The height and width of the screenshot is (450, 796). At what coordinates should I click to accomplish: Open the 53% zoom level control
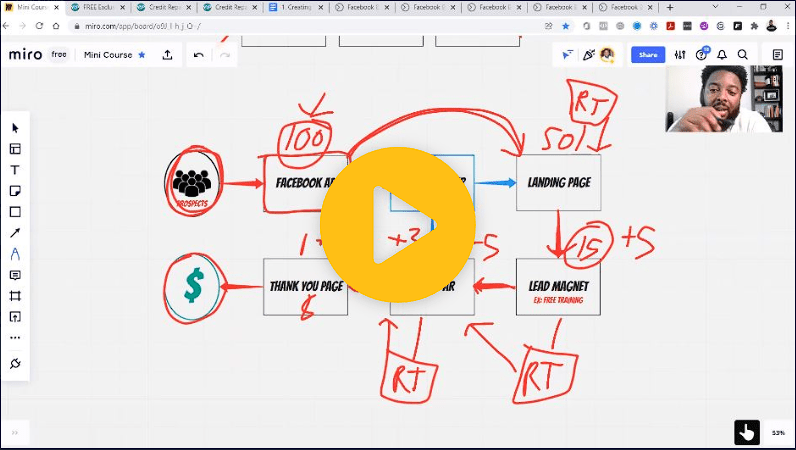coord(778,433)
